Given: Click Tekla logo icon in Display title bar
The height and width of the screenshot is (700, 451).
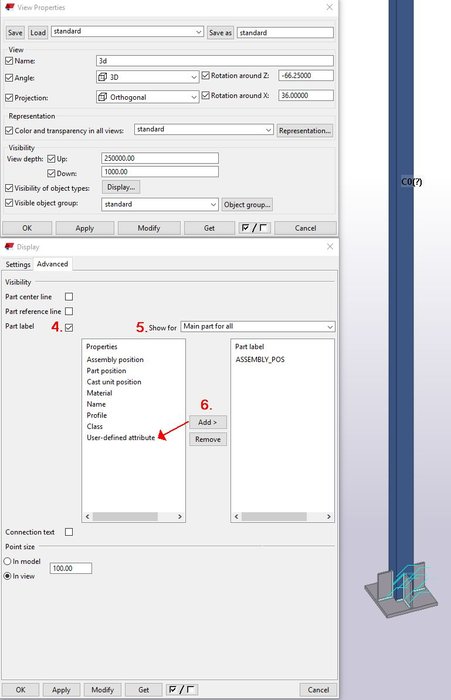Looking at the screenshot, I should point(9,246).
